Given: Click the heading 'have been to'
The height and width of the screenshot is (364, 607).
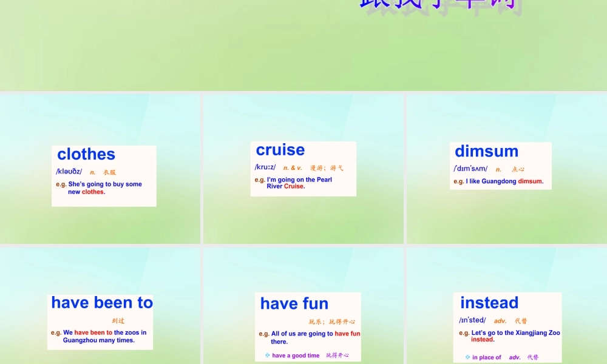Looking at the screenshot, I should coord(102,303).
